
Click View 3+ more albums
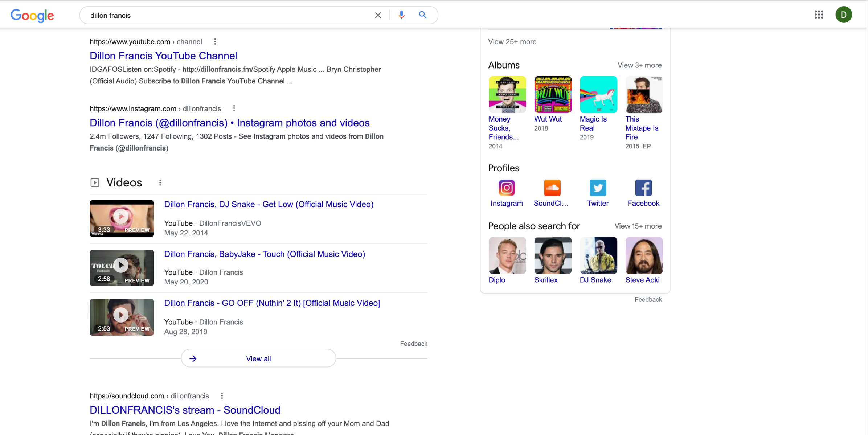639,65
